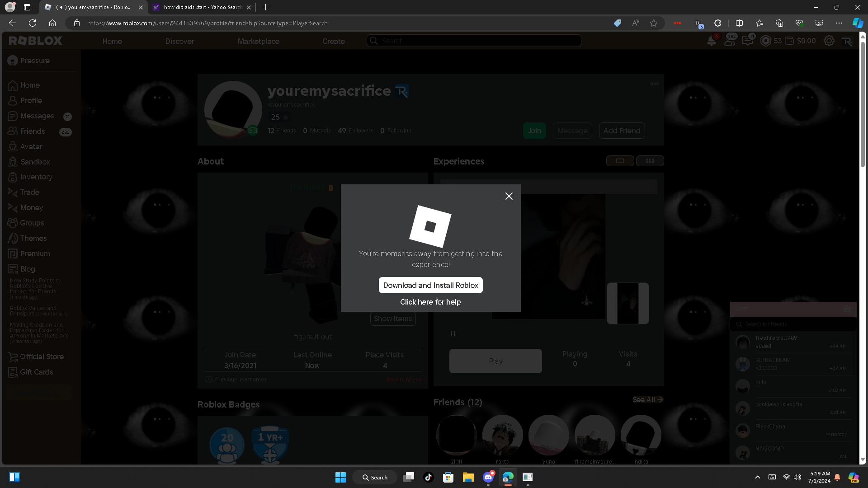Open the Discover tab in Roblox navigation

point(179,41)
